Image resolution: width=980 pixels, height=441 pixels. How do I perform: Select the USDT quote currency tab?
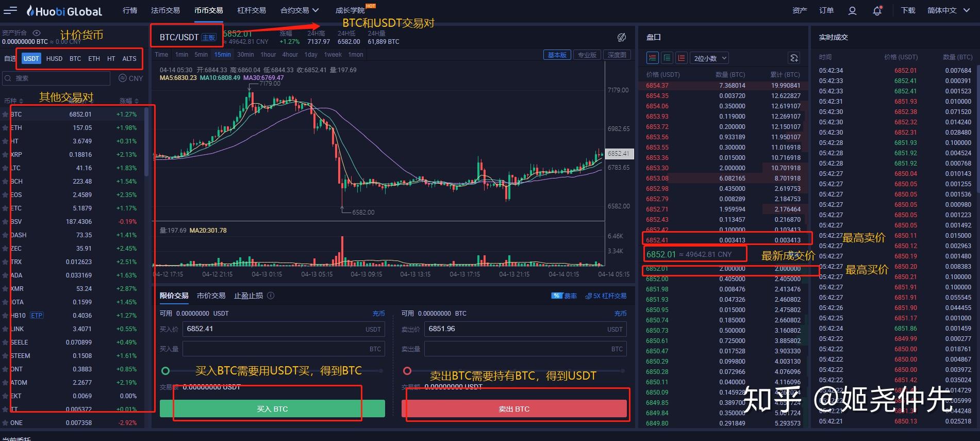(x=31, y=59)
